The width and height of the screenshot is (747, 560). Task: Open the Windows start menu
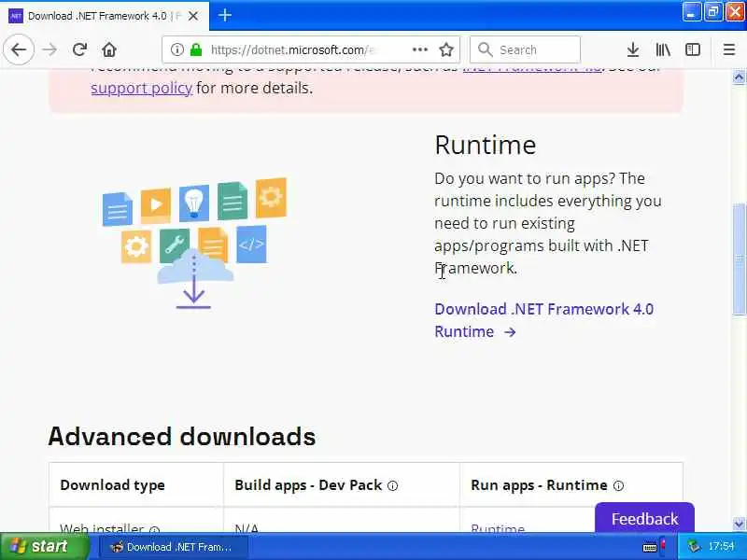44,546
